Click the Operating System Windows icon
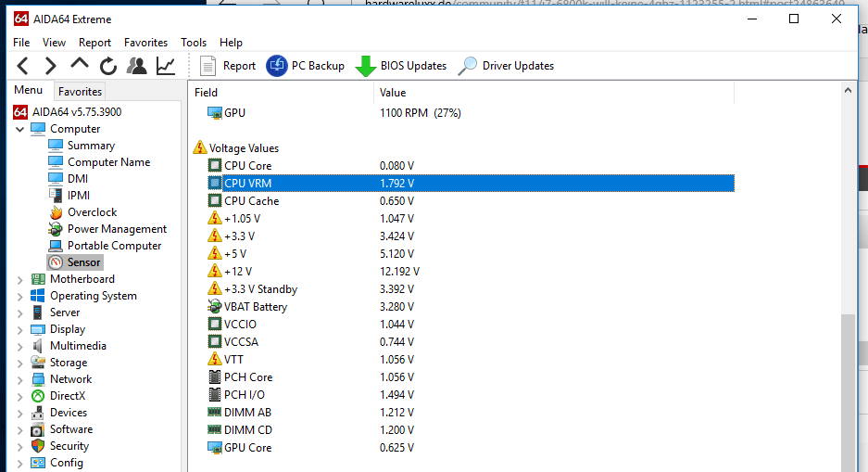The height and width of the screenshot is (472, 868). pos(38,296)
